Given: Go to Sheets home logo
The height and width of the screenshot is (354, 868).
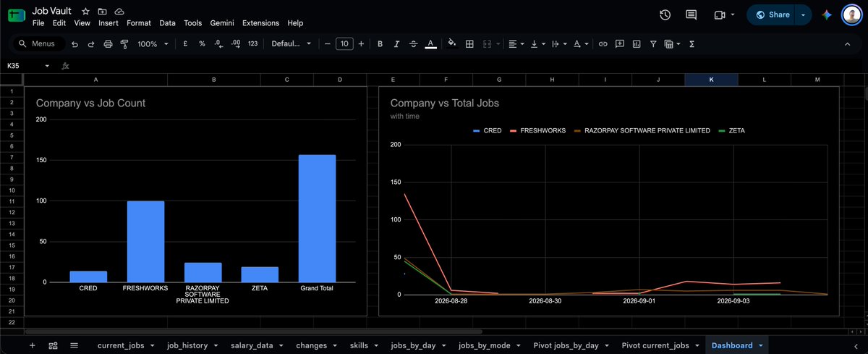Looking at the screenshot, I should [x=16, y=17].
